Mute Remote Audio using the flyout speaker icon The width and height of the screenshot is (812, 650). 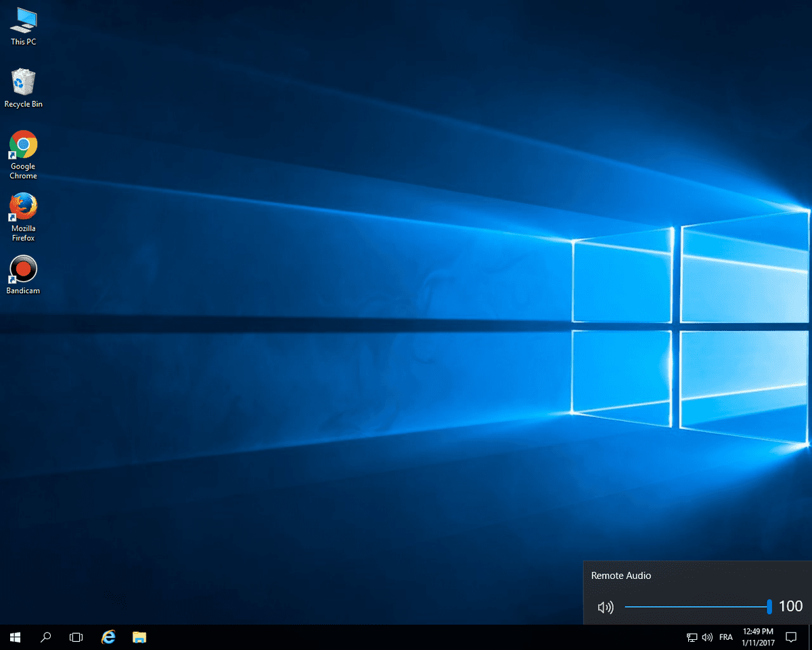click(606, 607)
